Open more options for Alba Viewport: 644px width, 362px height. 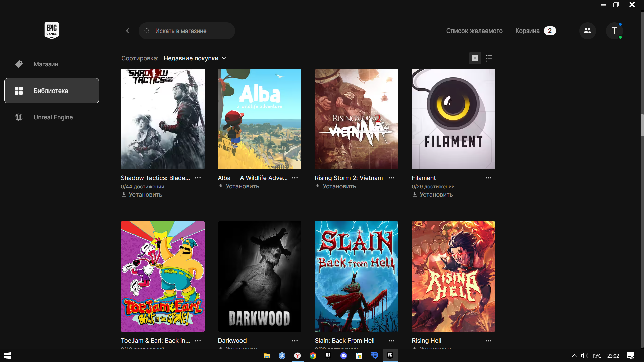click(294, 178)
